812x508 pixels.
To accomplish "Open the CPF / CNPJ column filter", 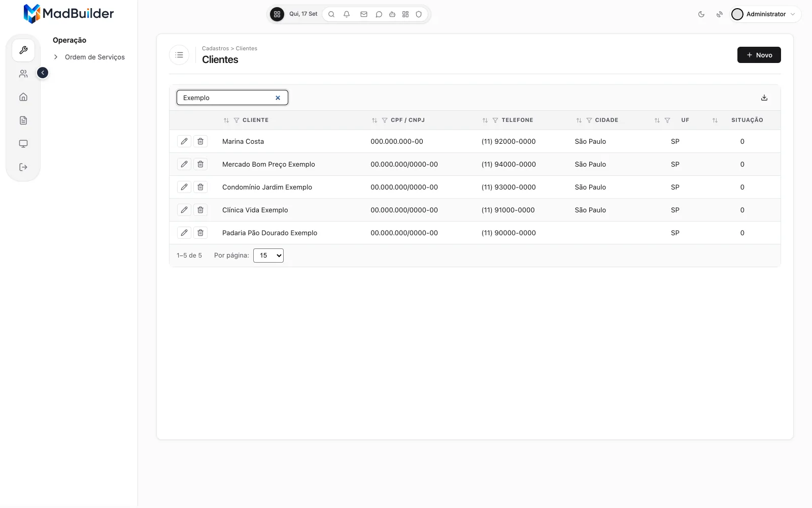I will 385,120.
